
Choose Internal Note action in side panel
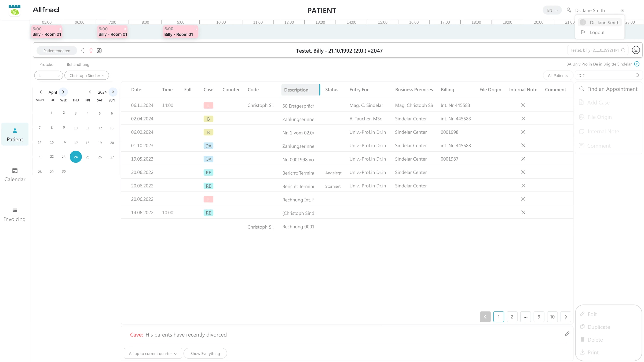tap(599, 131)
